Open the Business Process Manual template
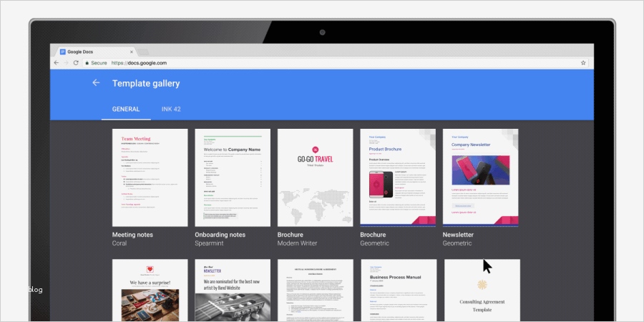 399,291
